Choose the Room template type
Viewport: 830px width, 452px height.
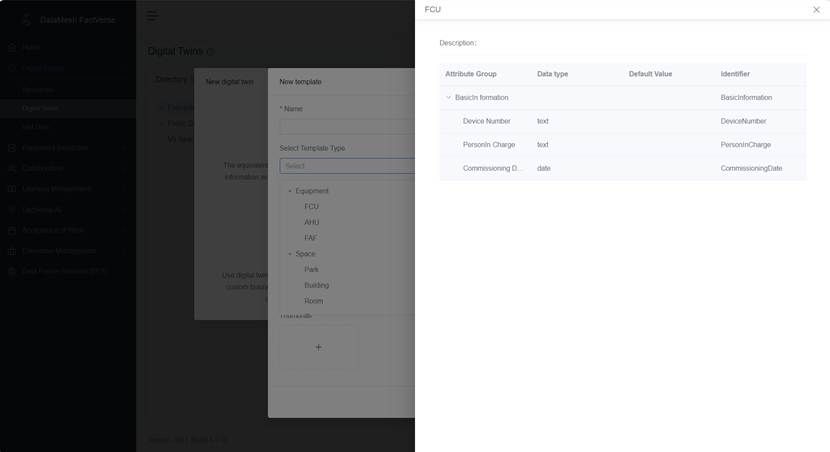tap(313, 301)
